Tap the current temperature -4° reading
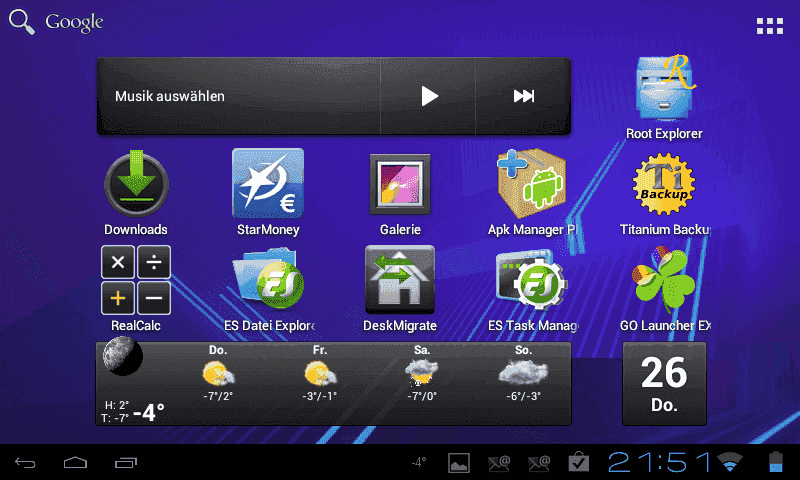This screenshot has height=480, width=800. [x=148, y=412]
